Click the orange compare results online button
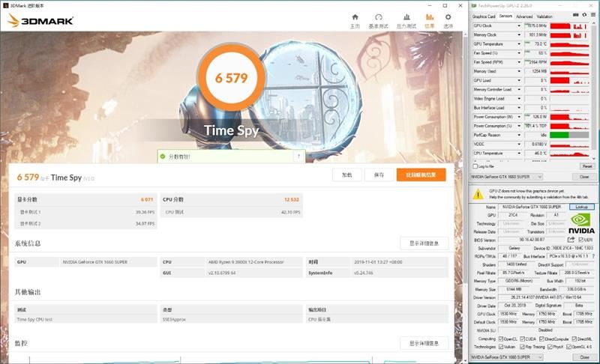Screen dimensions: 600x364 click(421, 175)
